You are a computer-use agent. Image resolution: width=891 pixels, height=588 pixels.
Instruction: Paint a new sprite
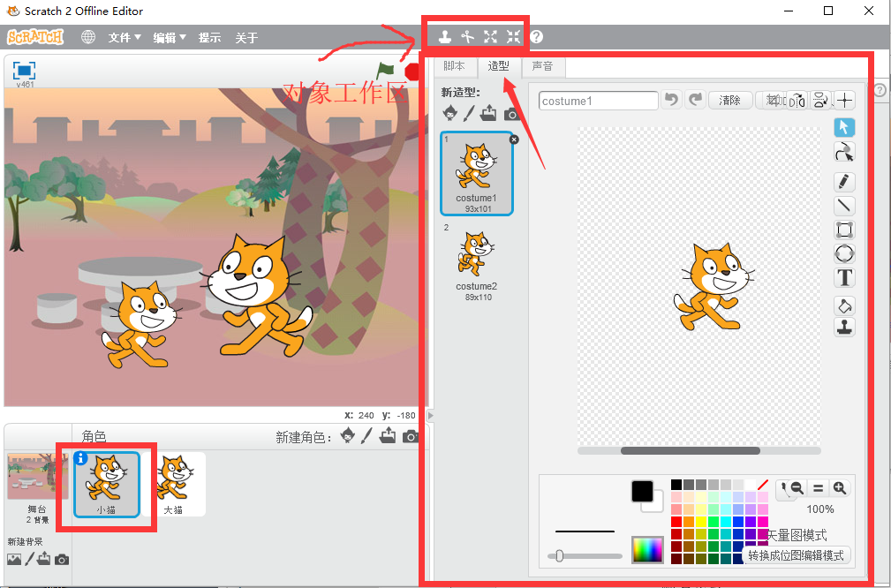click(366, 436)
